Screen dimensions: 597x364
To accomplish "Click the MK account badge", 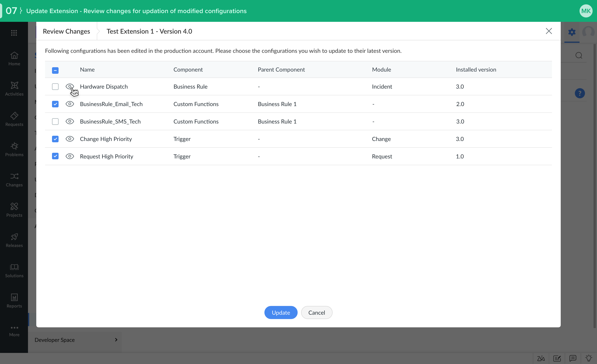I will tap(586, 11).
